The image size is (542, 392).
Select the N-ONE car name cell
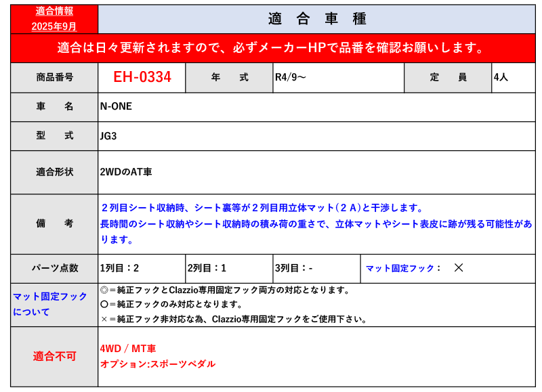[116, 106]
